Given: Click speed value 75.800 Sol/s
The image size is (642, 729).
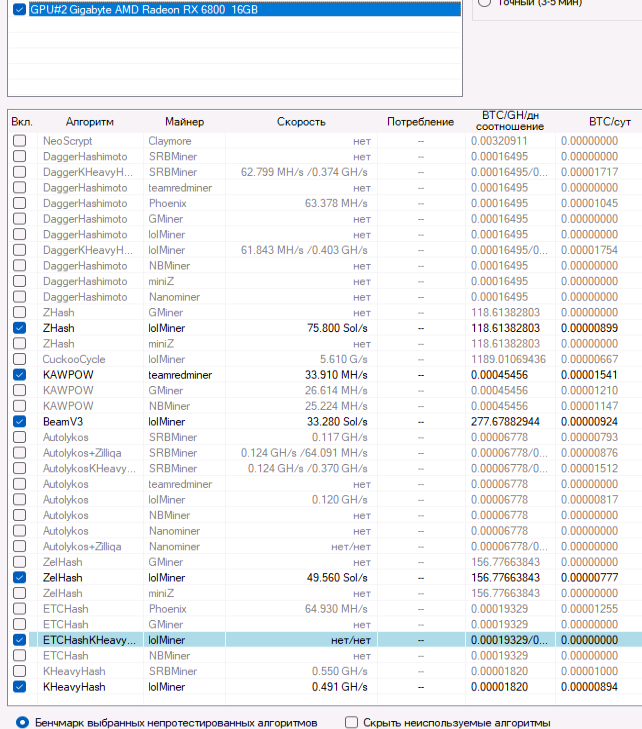Looking at the screenshot, I should click(x=337, y=328).
